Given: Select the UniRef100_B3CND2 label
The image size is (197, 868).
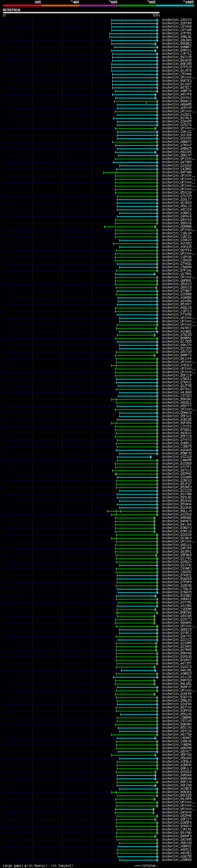Looking at the screenshot, I should pyautogui.click(x=176, y=596).
